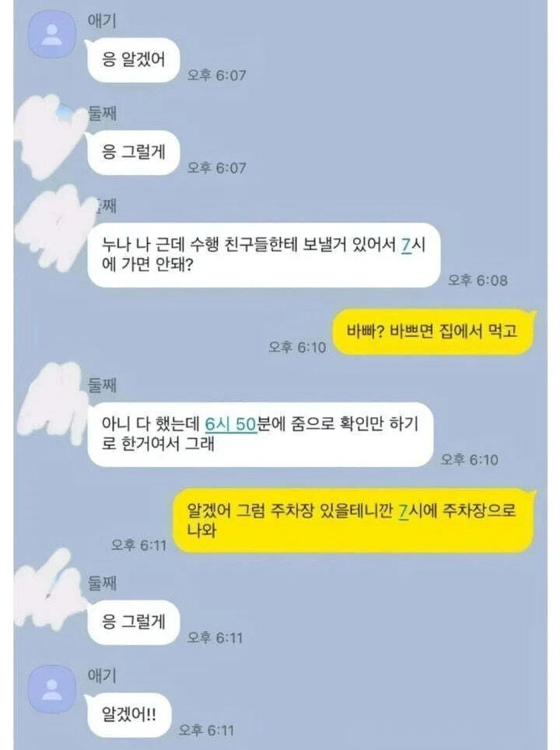Tap 둘째 sender name above first 응 그럴게
560x750 pixels.
(102, 114)
